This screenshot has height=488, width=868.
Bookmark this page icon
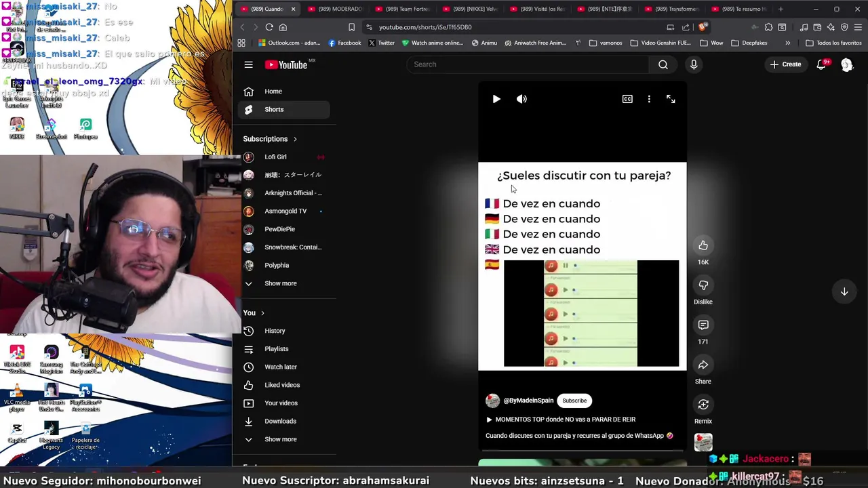point(351,27)
